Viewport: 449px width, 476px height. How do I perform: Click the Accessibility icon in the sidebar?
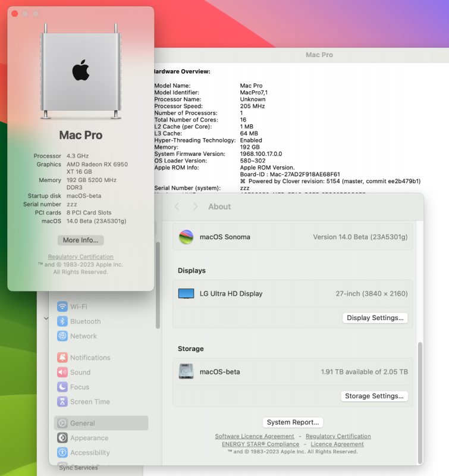62,453
